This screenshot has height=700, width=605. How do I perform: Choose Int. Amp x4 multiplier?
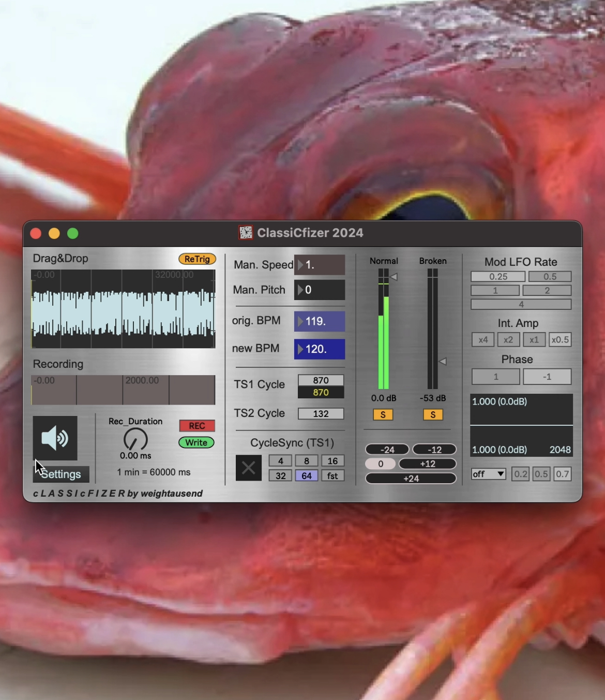(x=483, y=340)
